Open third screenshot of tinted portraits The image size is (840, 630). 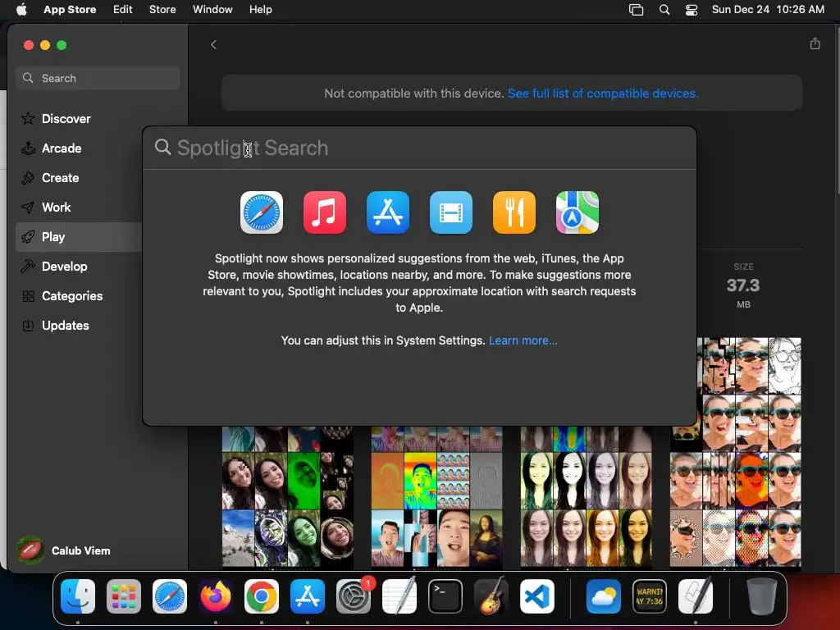pyautogui.click(x=586, y=496)
